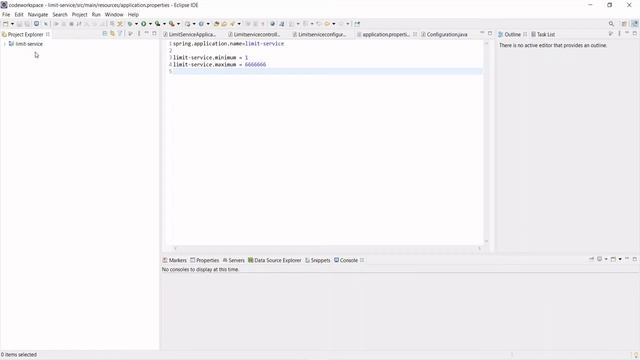
Task: Minimize the Project Explorer view
Action: [147, 33]
